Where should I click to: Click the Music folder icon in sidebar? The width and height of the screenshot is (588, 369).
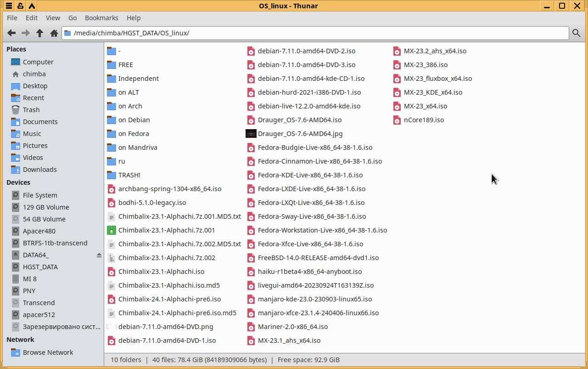coord(16,134)
